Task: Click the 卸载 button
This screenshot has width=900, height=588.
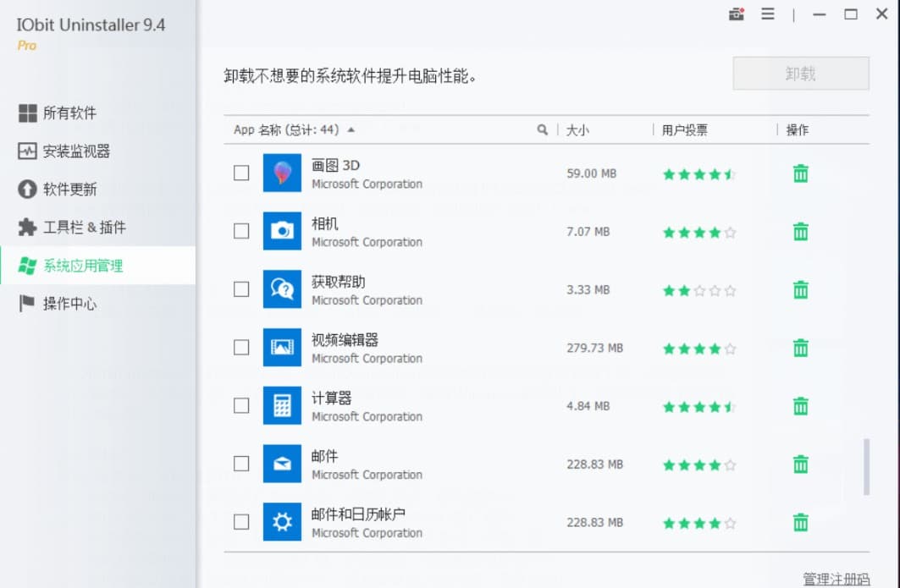Action: [x=801, y=74]
